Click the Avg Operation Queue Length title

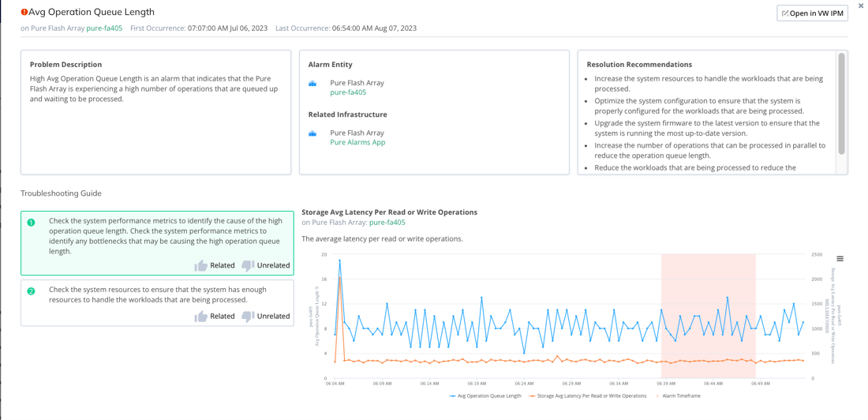pyautogui.click(x=92, y=12)
